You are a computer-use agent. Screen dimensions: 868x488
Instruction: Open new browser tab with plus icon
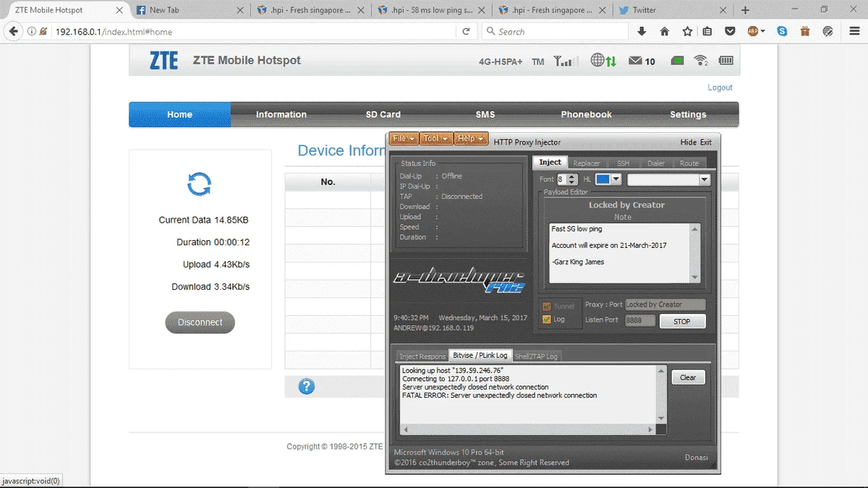[745, 10]
